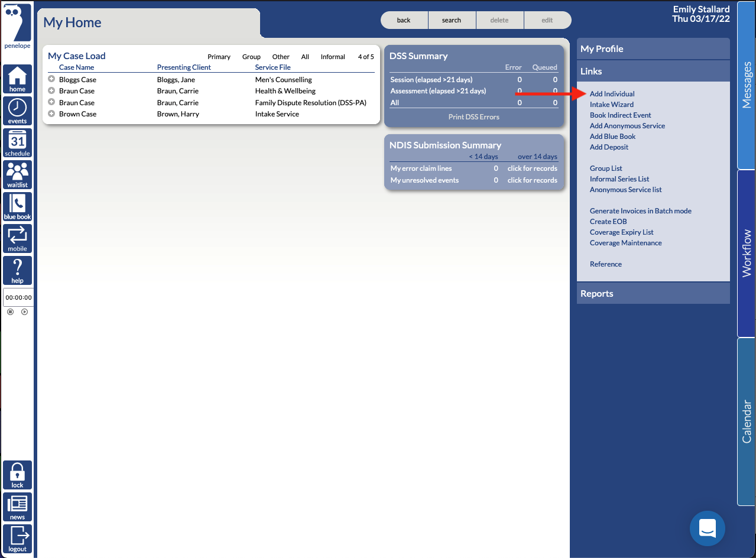Image resolution: width=756 pixels, height=558 pixels.
Task: Expand the Braun Case Health & Wellbeing row
Action: tap(51, 90)
